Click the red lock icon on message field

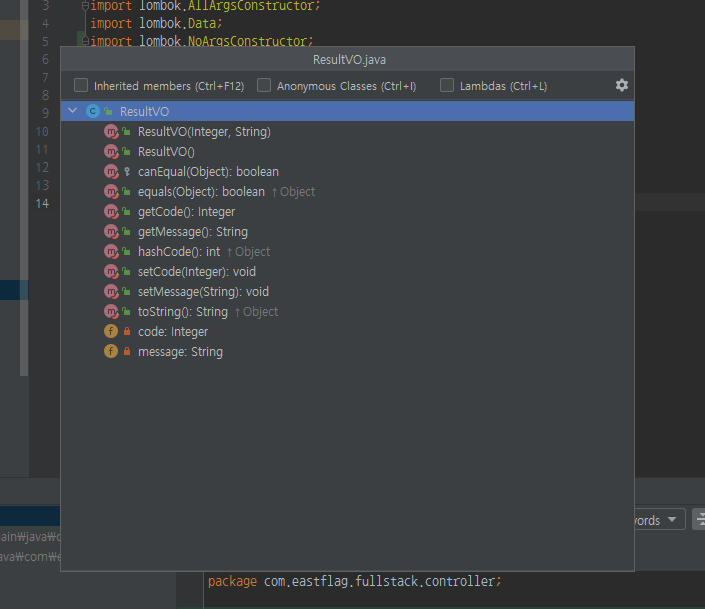[127, 352]
